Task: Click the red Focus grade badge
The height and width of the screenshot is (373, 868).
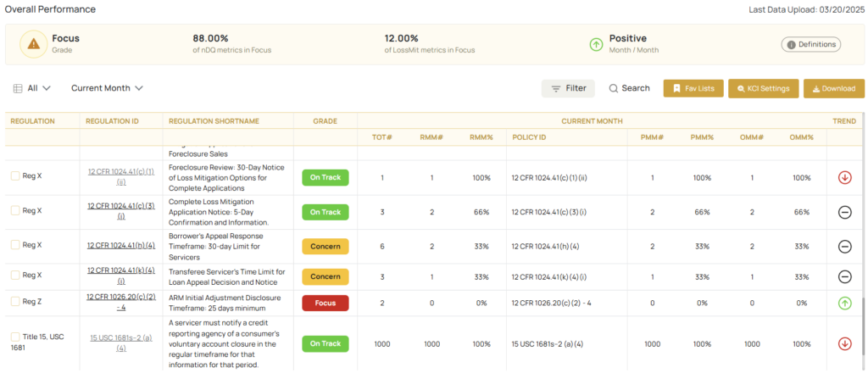Action: pyautogui.click(x=325, y=303)
